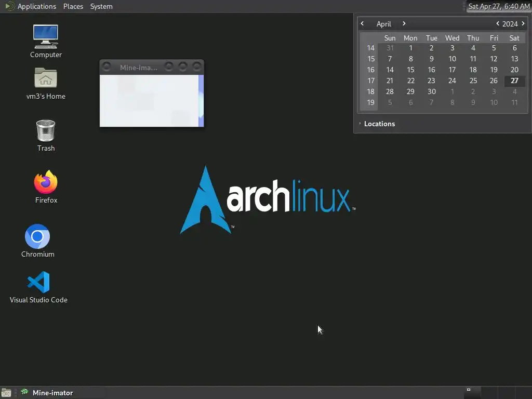532x399 pixels.
Task: Select April 15 in the calendar
Action: click(410, 70)
